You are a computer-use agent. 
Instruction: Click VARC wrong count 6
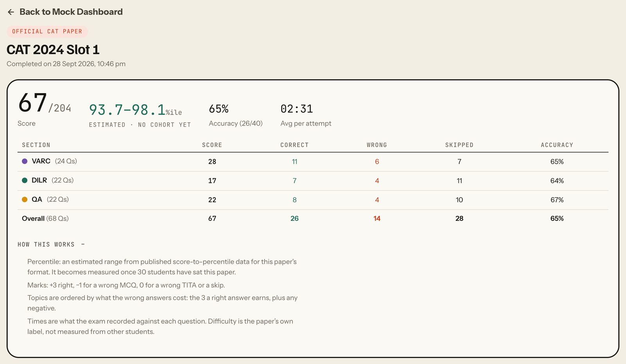pos(377,161)
